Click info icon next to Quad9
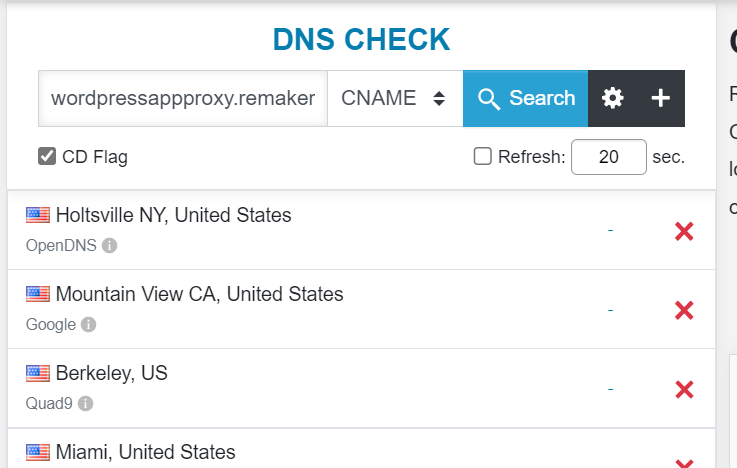The image size is (737, 468). [85, 404]
